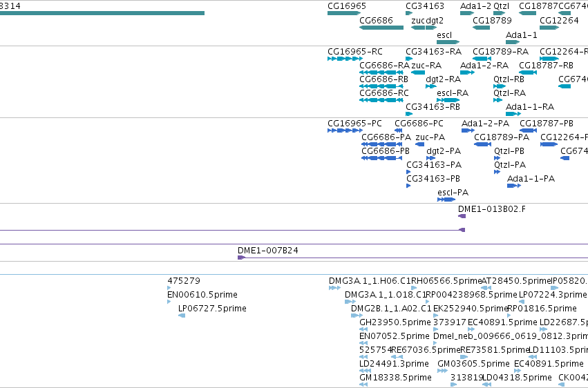Viewport: 588px width, 388px height.
Task: Open EST 475279 label
Action: click(x=184, y=281)
